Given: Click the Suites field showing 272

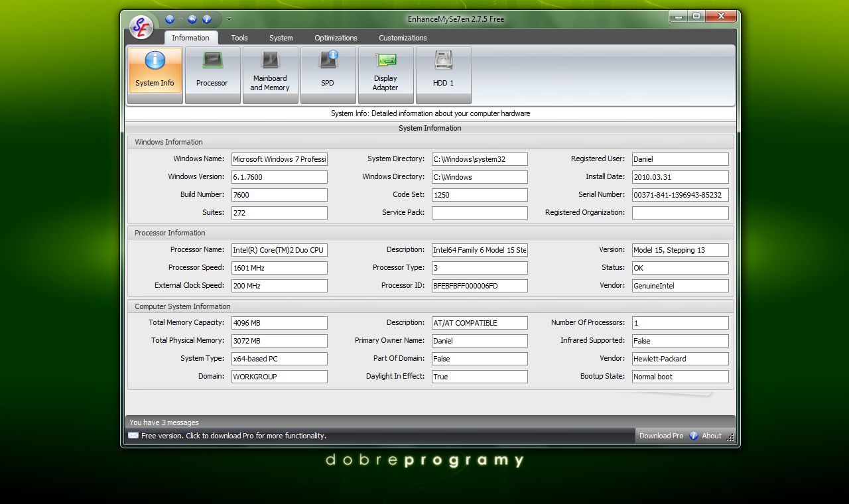Looking at the screenshot, I should pyautogui.click(x=279, y=213).
